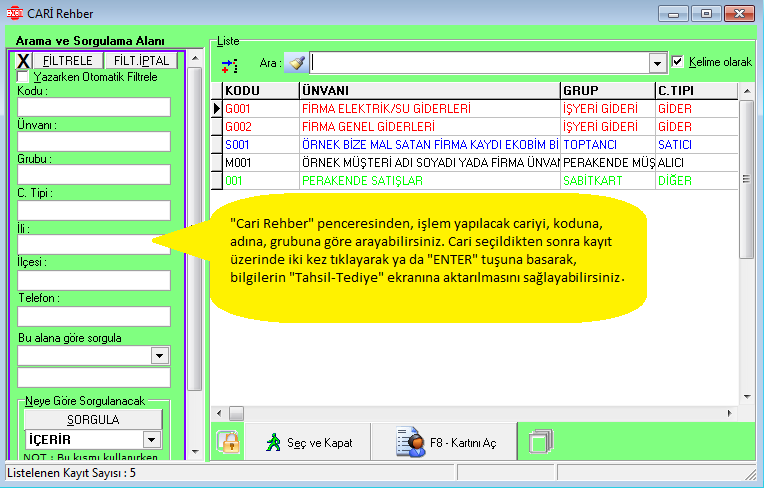Click the broom clear-search icon
Screen dimensions: 764x488
point(296,63)
